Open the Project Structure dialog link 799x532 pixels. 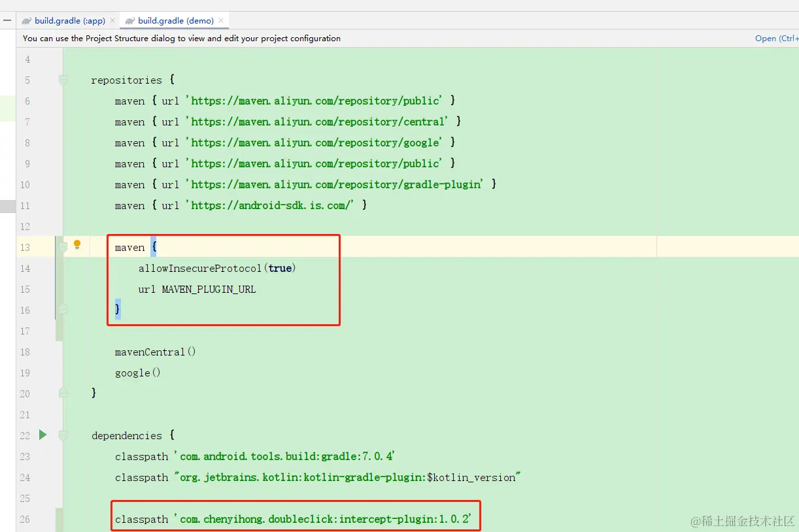point(776,39)
